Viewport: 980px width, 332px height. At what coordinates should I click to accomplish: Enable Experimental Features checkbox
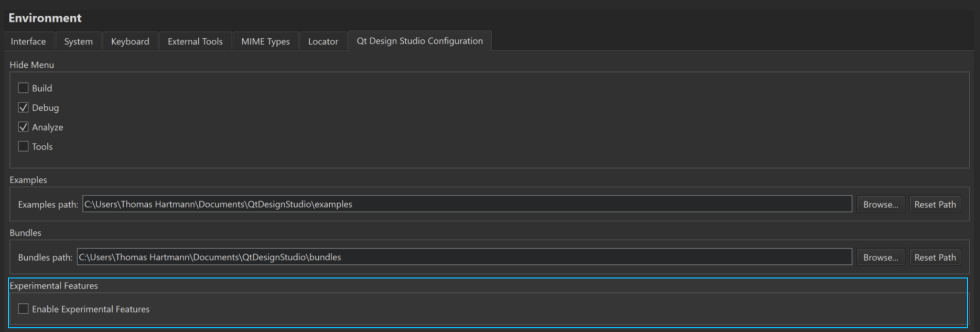tap(24, 309)
